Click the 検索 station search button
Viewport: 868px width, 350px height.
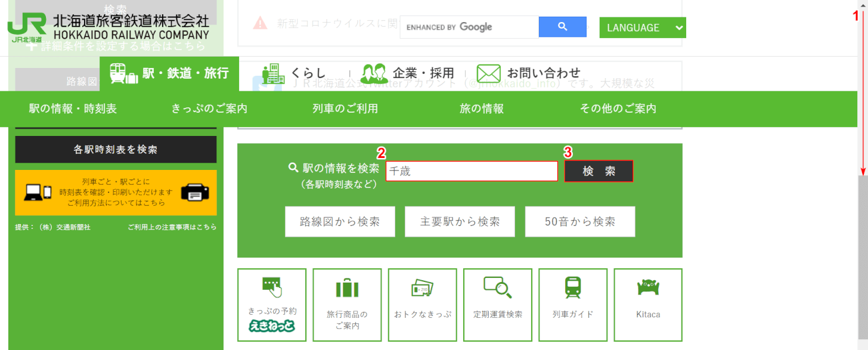599,171
